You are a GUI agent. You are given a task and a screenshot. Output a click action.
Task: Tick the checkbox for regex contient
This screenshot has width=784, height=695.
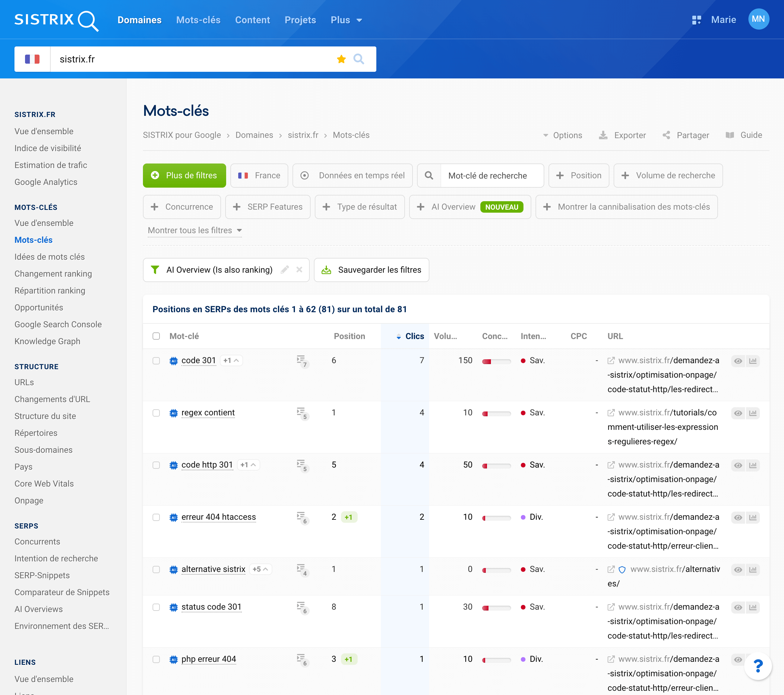point(156,413)
